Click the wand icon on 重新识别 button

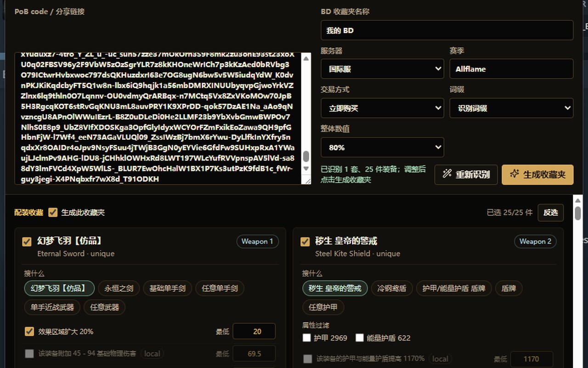point(447,174)
